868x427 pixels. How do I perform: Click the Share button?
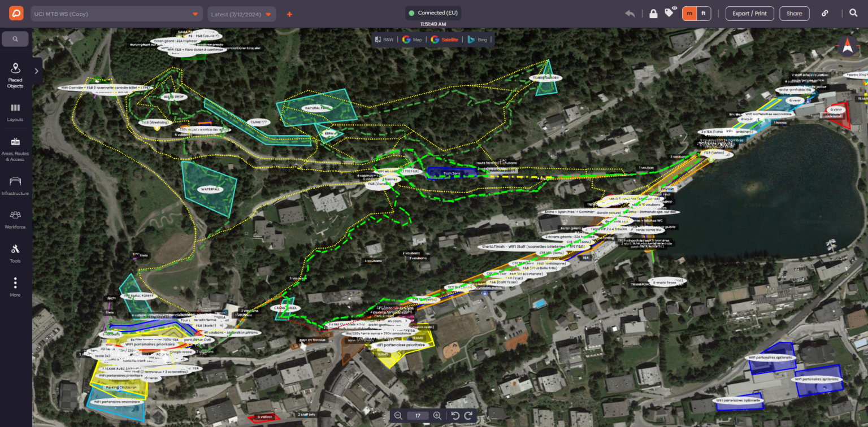[794, 14]
